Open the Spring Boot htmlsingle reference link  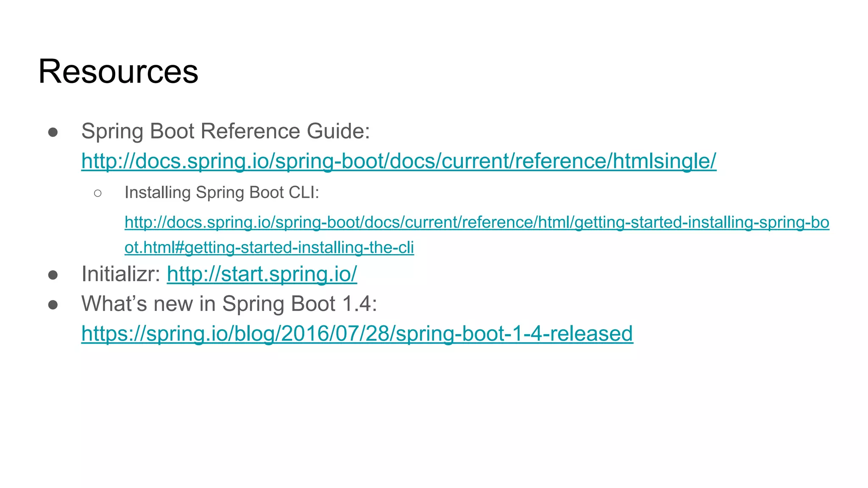[398, 161]
